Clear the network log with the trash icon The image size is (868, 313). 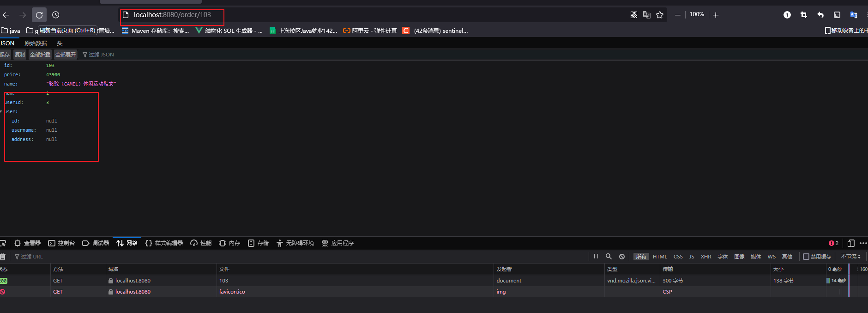3,257
